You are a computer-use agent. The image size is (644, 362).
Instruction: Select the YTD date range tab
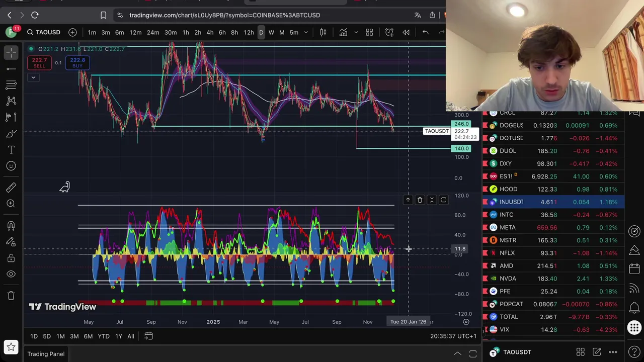coord(104,336)
